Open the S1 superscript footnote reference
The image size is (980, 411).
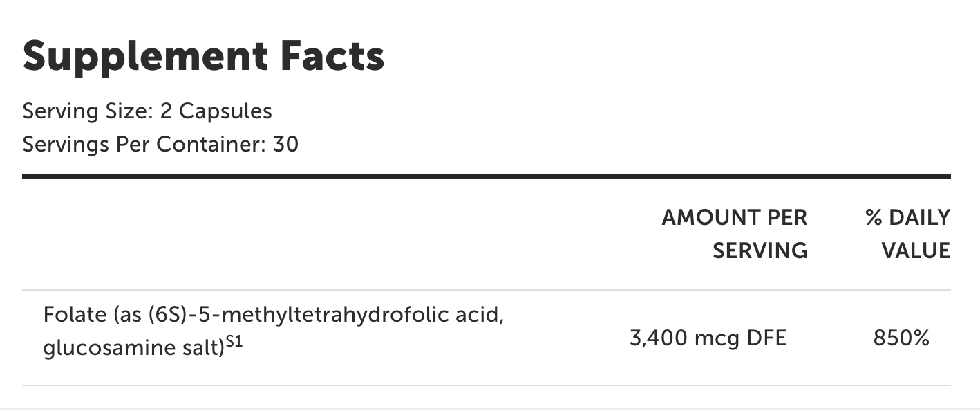point(234,343)
